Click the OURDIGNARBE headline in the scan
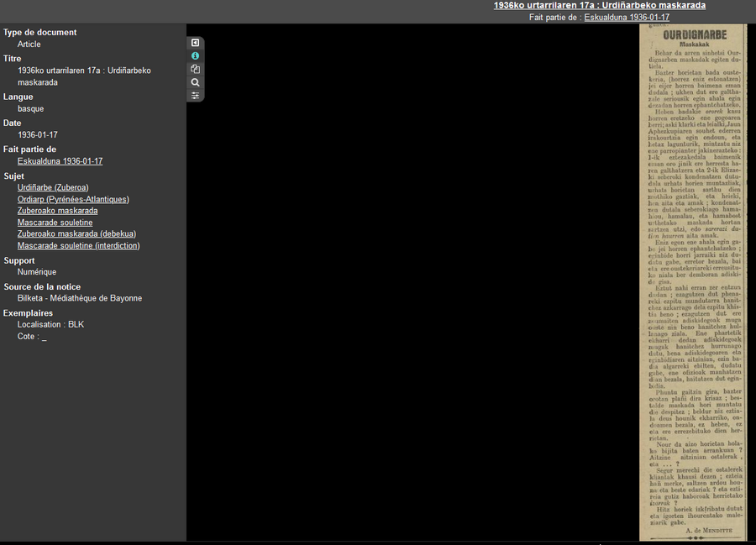 coord(694,35)
